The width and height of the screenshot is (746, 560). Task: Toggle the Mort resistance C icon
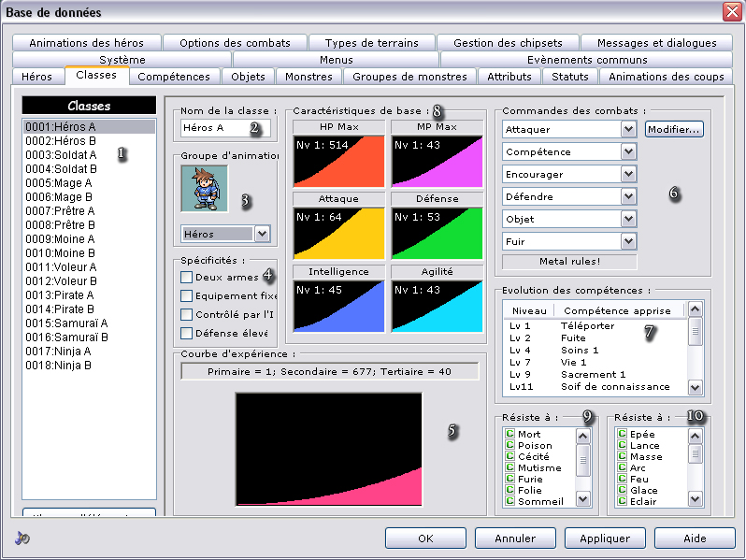tap(510, 434)
